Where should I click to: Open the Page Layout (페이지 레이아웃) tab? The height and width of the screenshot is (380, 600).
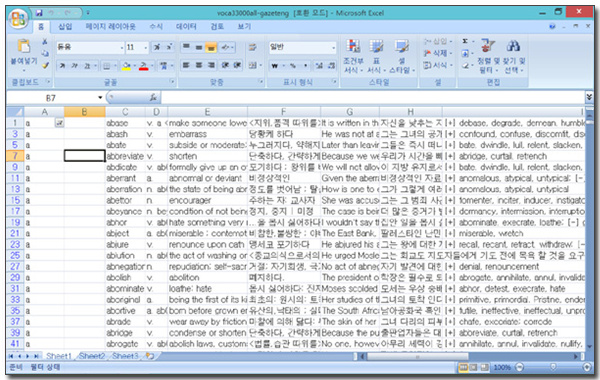[x=111, y=26]
